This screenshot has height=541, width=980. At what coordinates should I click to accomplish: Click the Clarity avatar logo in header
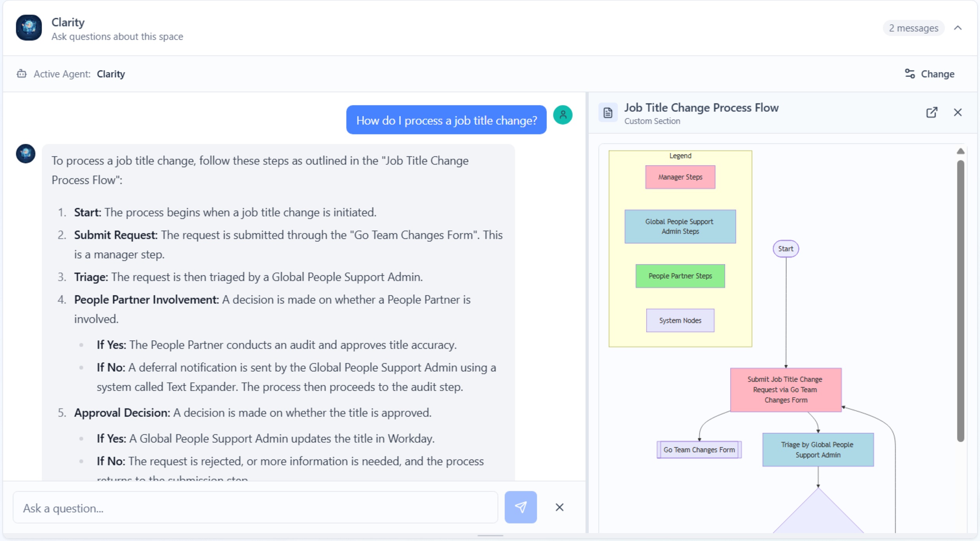coord(29,28)
